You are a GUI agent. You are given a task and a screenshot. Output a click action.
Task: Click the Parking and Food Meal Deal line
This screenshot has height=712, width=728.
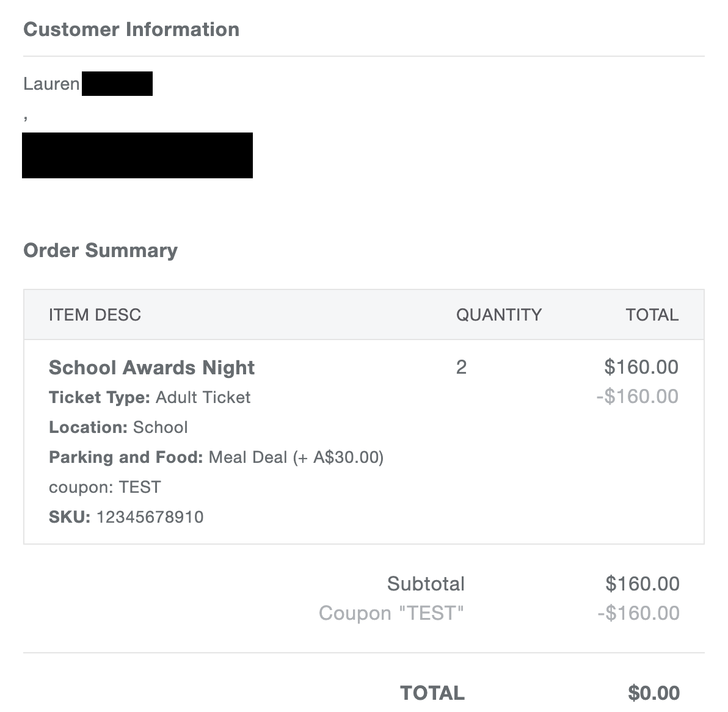coord(216,457)
